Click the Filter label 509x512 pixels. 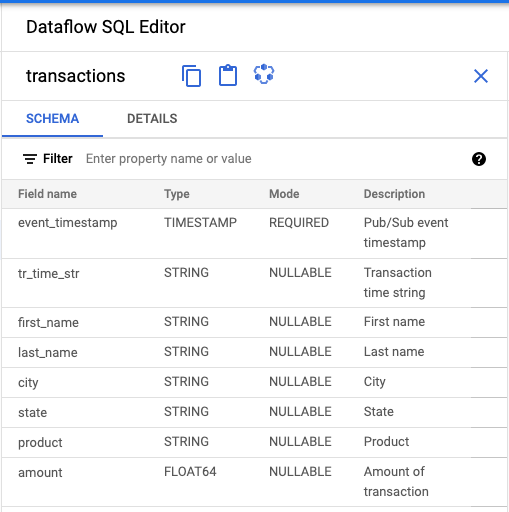coord(58,159)
